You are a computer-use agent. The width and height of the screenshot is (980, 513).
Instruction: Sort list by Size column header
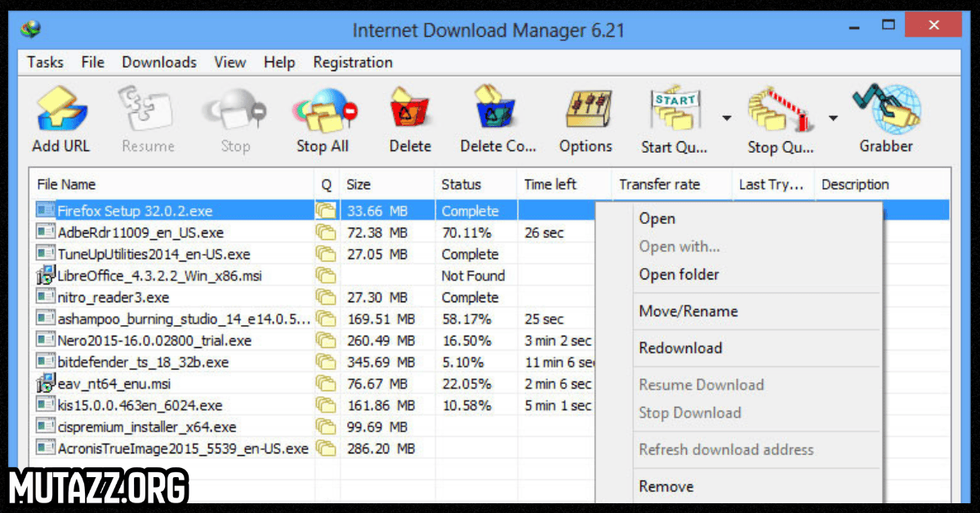[359, 185]
